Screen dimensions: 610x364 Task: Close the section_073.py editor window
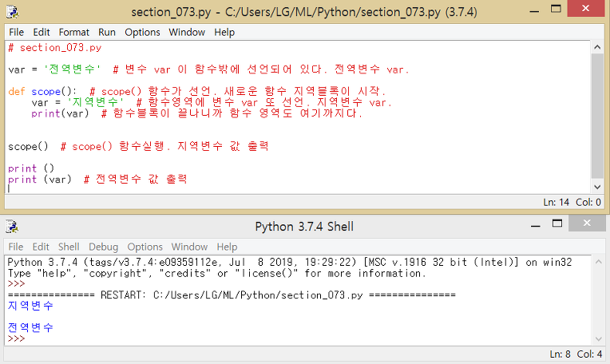coord(585,8)
